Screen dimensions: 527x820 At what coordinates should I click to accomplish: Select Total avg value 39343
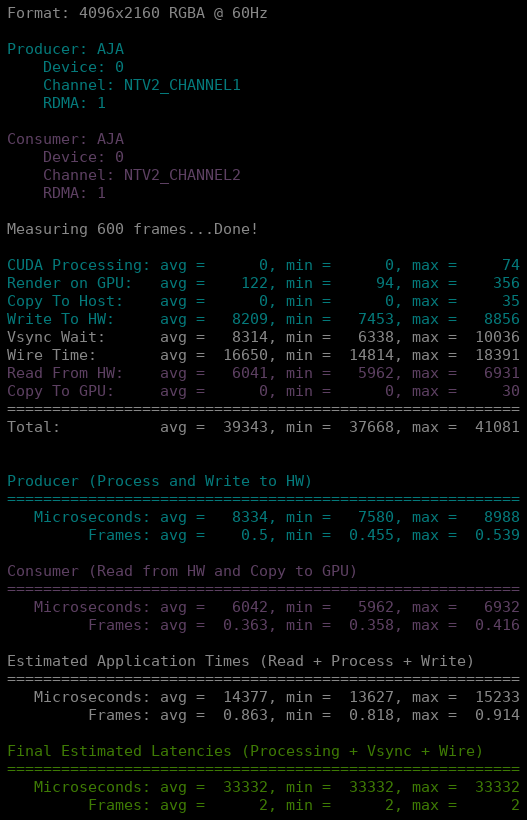[x=246, y=427]
